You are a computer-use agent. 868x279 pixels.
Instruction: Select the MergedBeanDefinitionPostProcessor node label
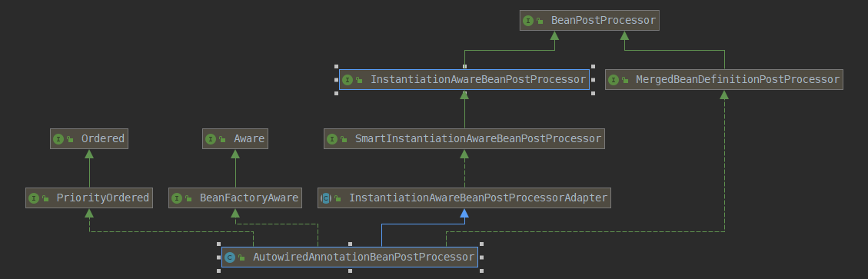737,80
